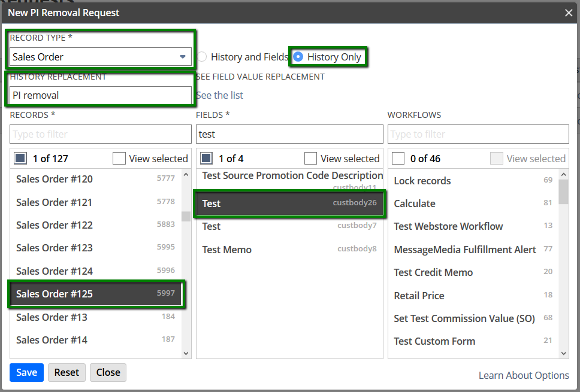Select the Retail Price workflow
580x392 pixels.
473,296
